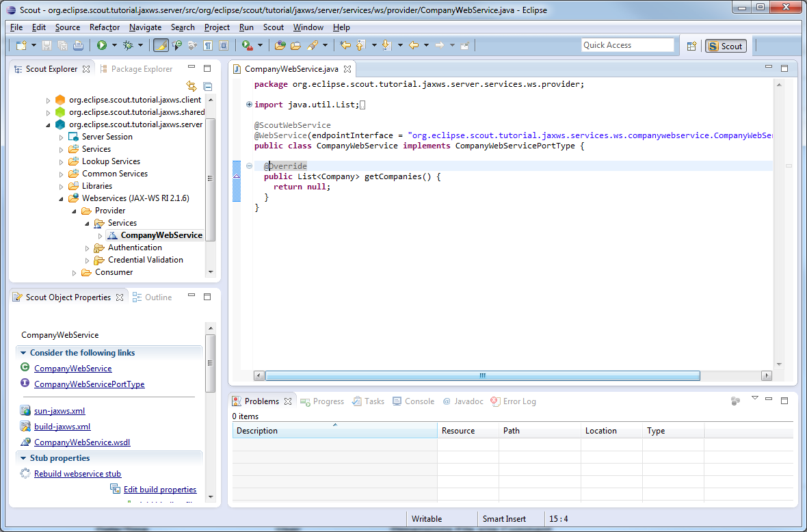
Task: Toggle whitespace character display
Action: click(208, 45)
